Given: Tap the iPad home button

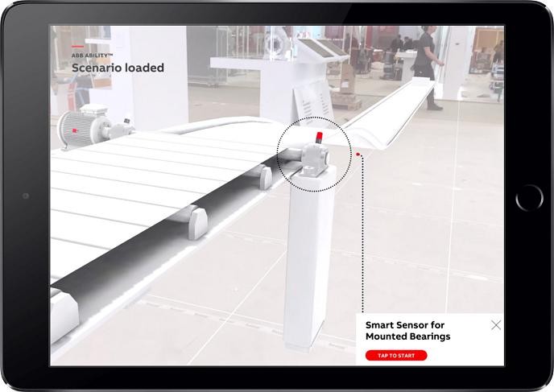Looking at the screenshot, I should pos(529,198).
